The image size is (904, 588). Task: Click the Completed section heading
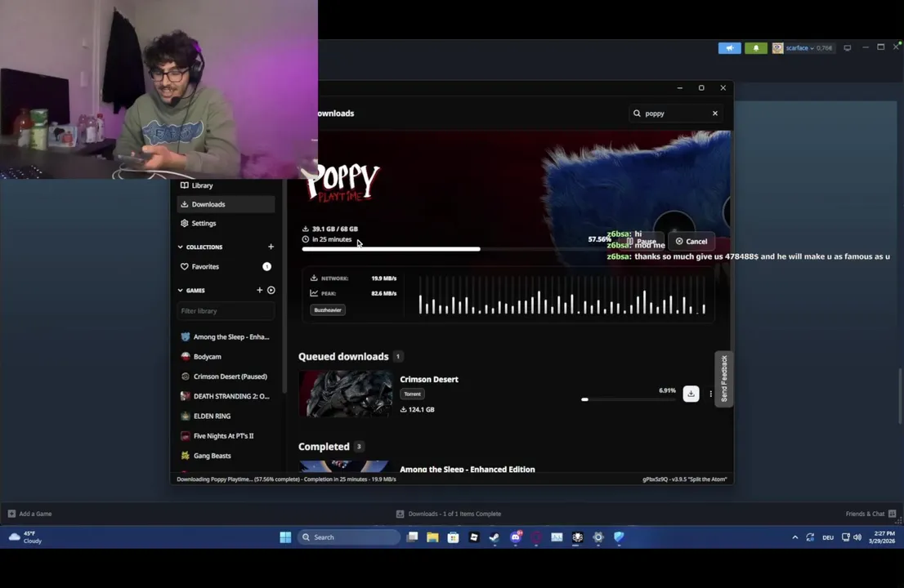pos(324,447)
